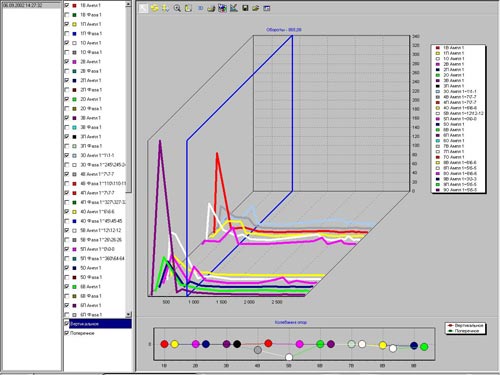Click the black floppy disk save icon
Viewport: 500px width, 375px height.
245,8
